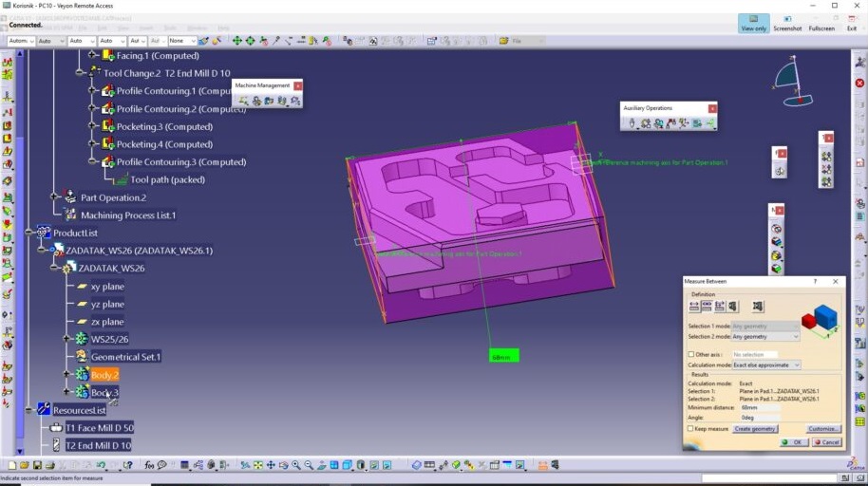Collapse the ProductList tree node

coord(28,233)
